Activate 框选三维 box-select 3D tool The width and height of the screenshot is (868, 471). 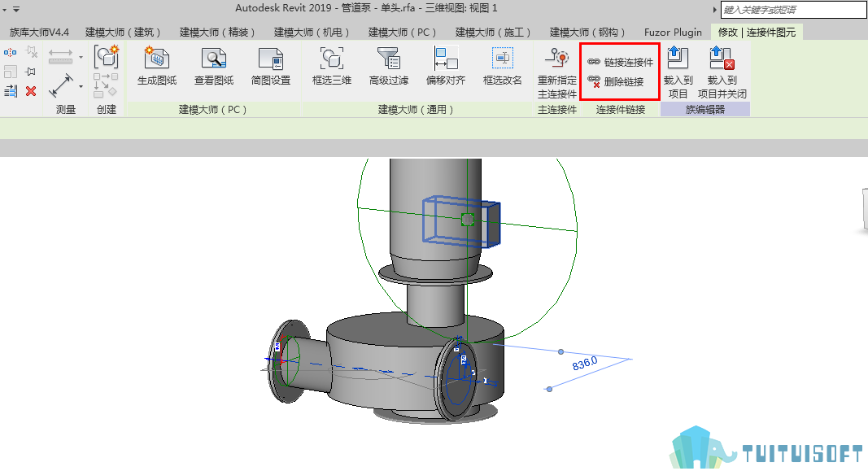(x=332, y=66)
